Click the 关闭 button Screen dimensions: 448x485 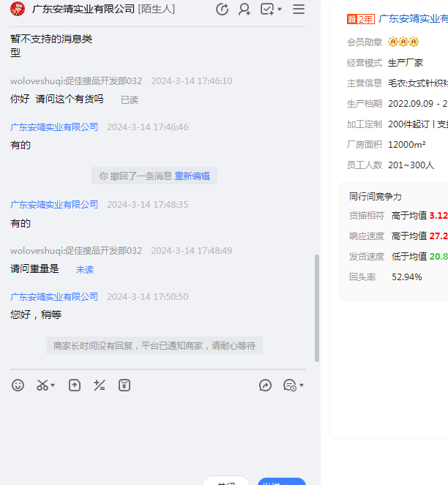pos(227,481)
